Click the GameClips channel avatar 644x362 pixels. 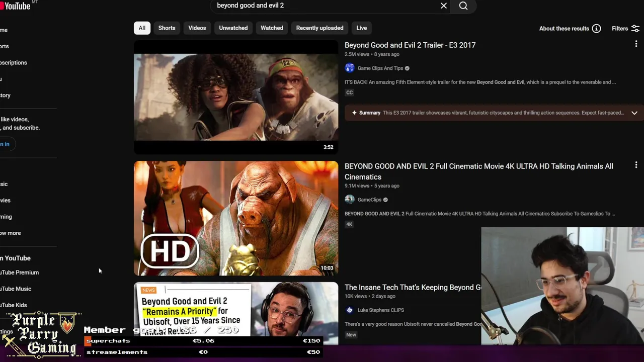pos(349,200)
